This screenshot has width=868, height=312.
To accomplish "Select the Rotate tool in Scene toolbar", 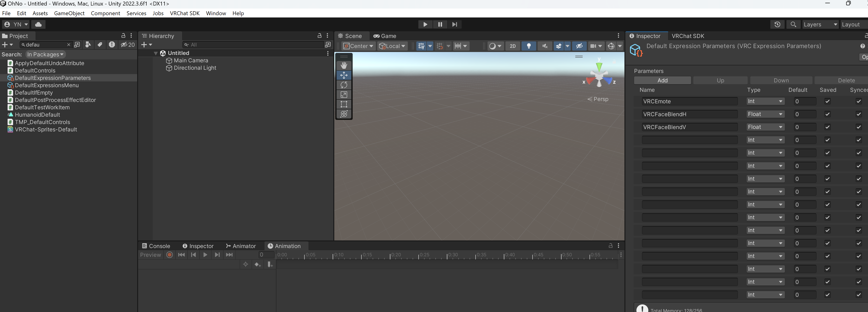I will pos(344,85).
